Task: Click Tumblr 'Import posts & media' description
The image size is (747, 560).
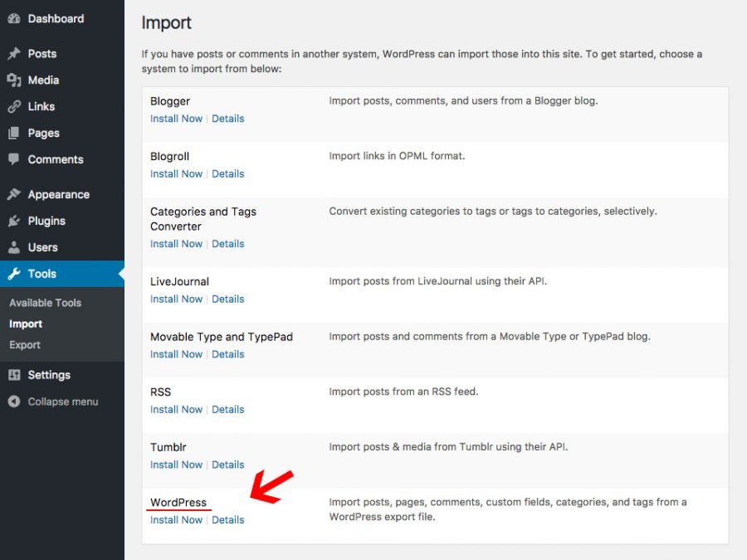Action: (448, 446)
